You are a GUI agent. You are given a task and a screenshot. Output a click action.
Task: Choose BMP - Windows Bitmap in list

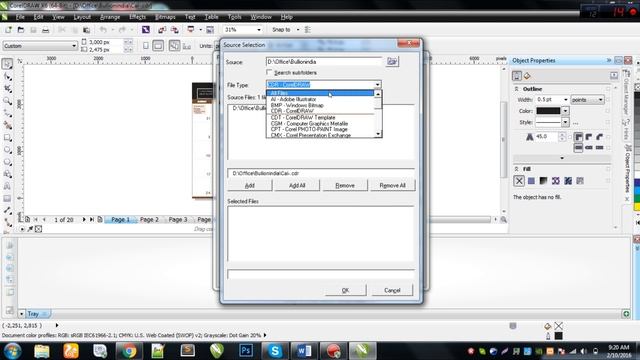pos(320,105)
